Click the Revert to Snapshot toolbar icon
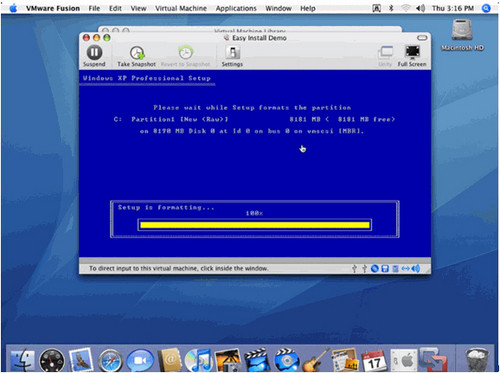This screenshot has height=373, width=500. click(185, 56)
